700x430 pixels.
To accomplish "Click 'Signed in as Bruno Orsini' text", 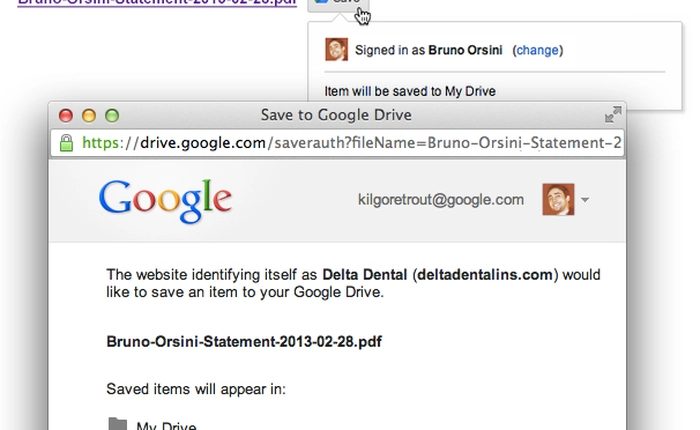I will point(429,50).
